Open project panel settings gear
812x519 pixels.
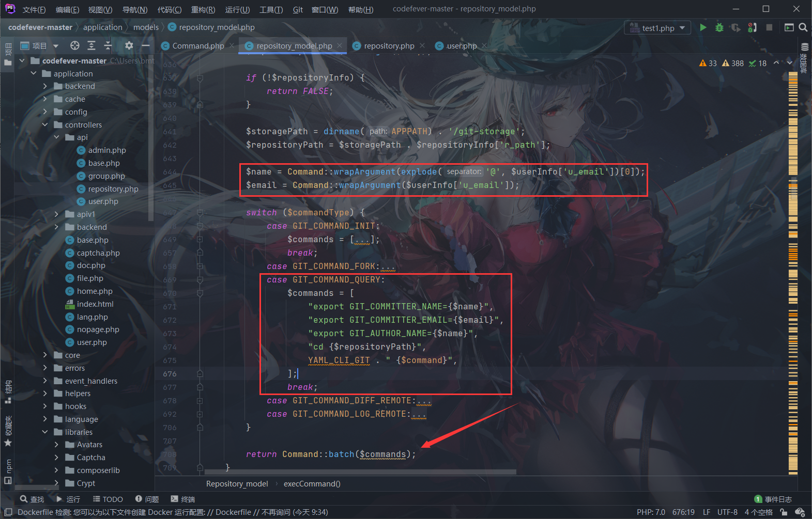(129, 45)
